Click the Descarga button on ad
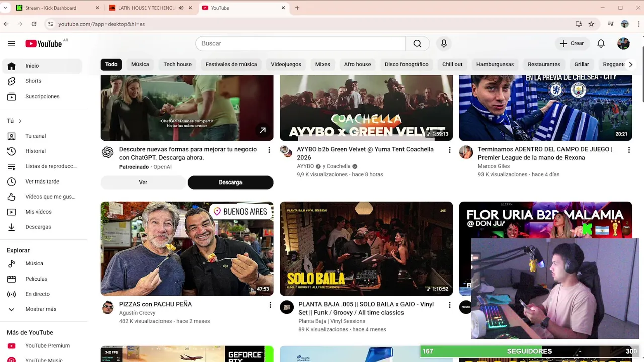This screenshot has height=362, width=644. coord(230,183)
